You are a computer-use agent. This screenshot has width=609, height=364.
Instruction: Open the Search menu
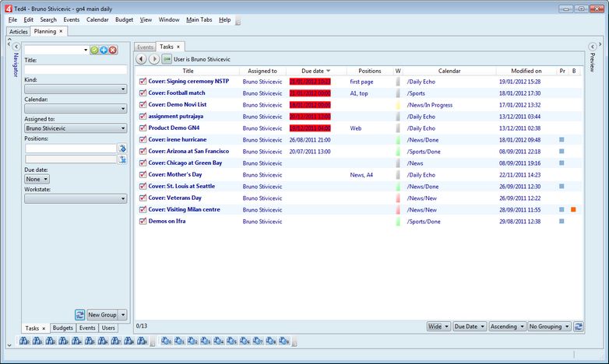(x=48, y=19)
